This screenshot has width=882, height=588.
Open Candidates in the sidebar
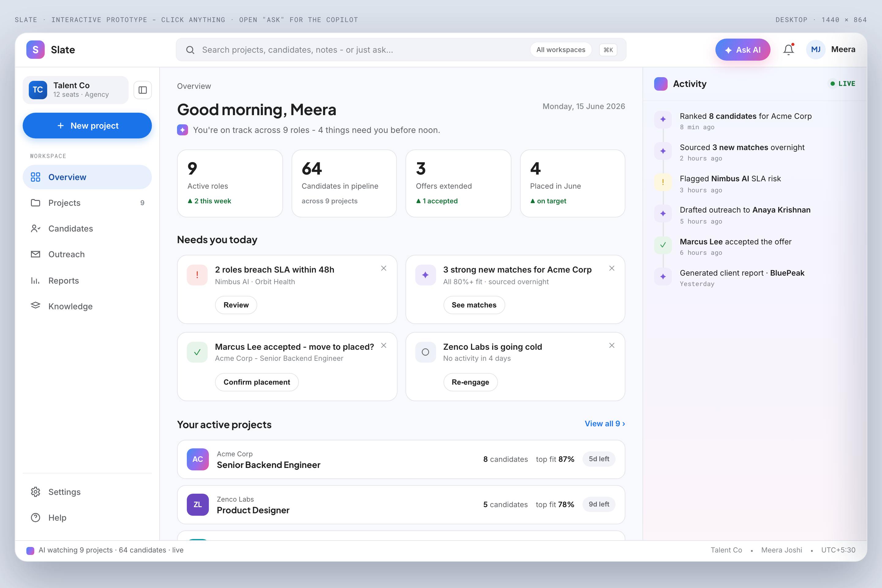pos(87,228)
